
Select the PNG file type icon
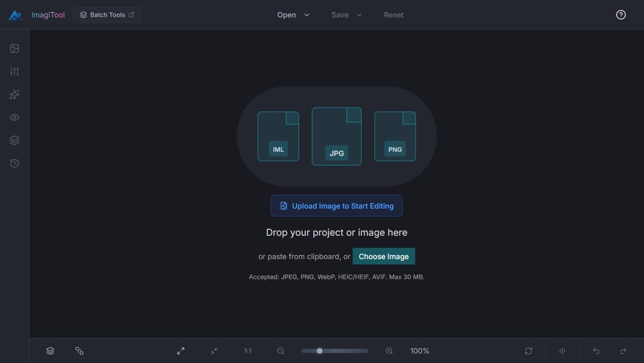point(395,137)
